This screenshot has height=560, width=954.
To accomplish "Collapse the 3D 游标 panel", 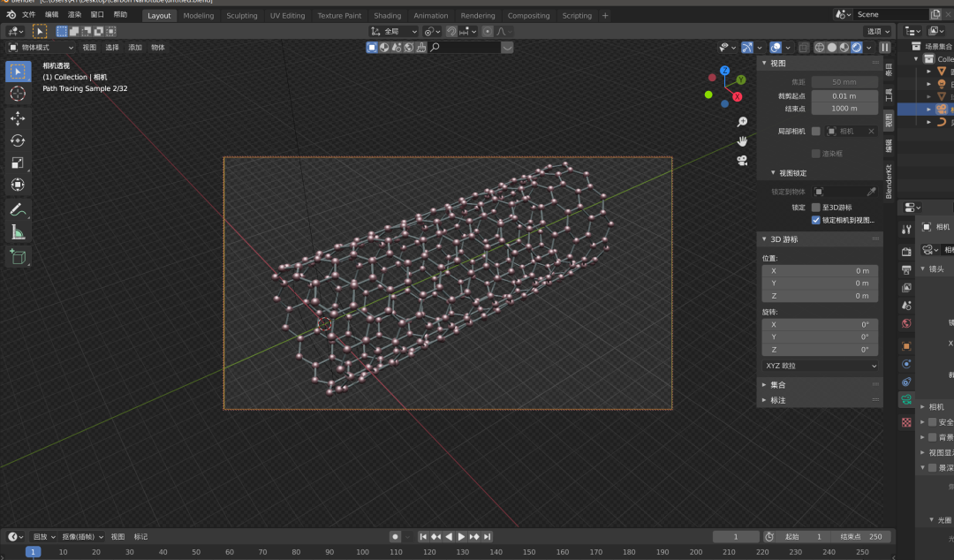I will 765,240.
